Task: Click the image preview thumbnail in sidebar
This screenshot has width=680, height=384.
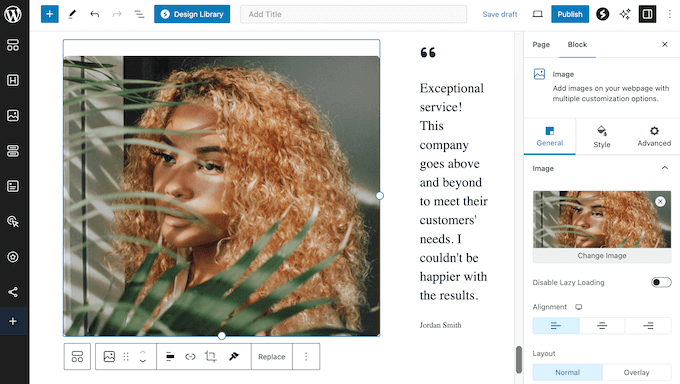Action: pos(602,220)
